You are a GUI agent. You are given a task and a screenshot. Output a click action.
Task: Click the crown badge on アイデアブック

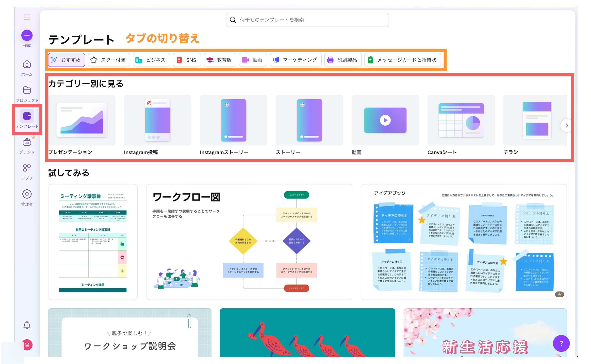559,294
